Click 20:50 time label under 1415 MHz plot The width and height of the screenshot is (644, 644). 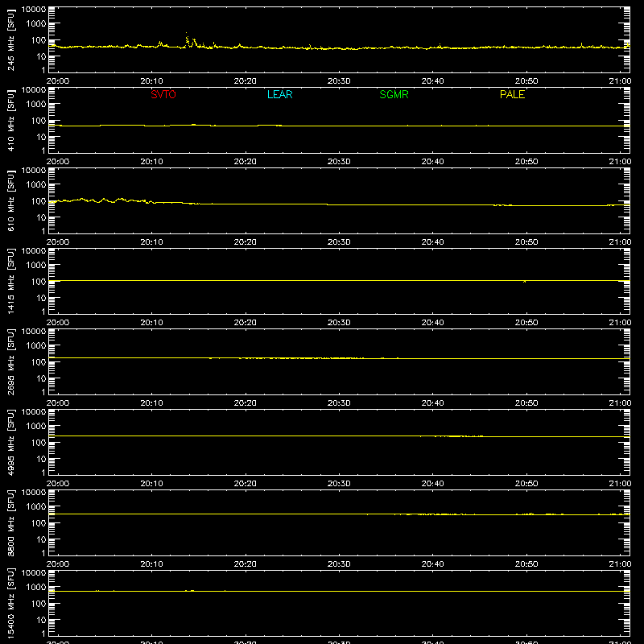pyautogui.click(x=526, y=323)
